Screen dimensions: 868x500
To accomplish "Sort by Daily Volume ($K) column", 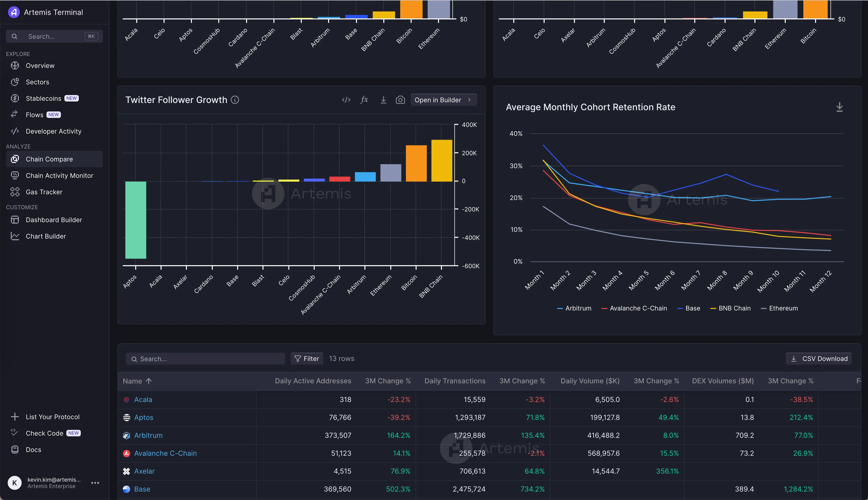I will point(590,381).
